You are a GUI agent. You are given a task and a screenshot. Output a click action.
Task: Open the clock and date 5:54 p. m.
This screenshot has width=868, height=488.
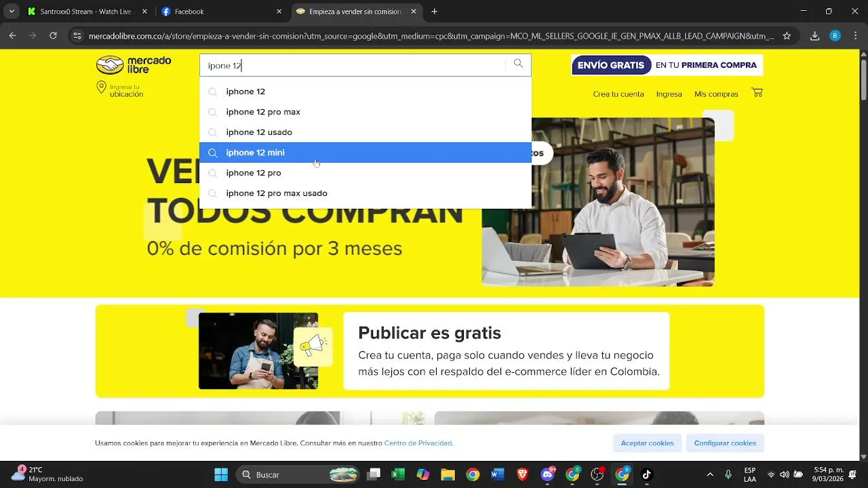(x=827, y=474)
